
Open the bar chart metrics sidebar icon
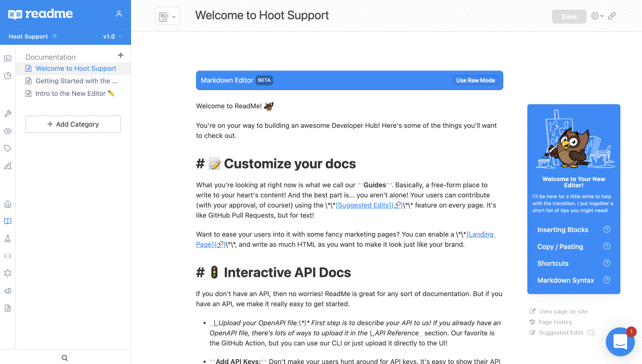tap(8, 58)
